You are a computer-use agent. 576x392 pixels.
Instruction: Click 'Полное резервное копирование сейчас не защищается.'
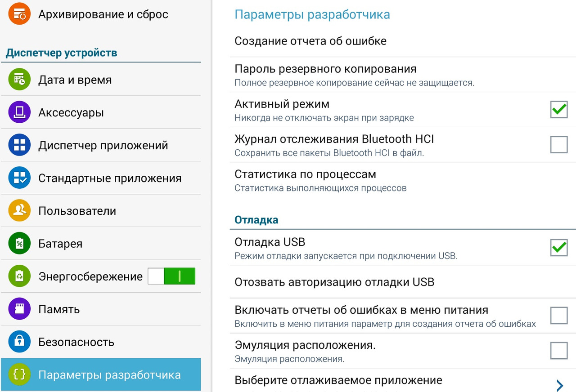pos(355,83)
